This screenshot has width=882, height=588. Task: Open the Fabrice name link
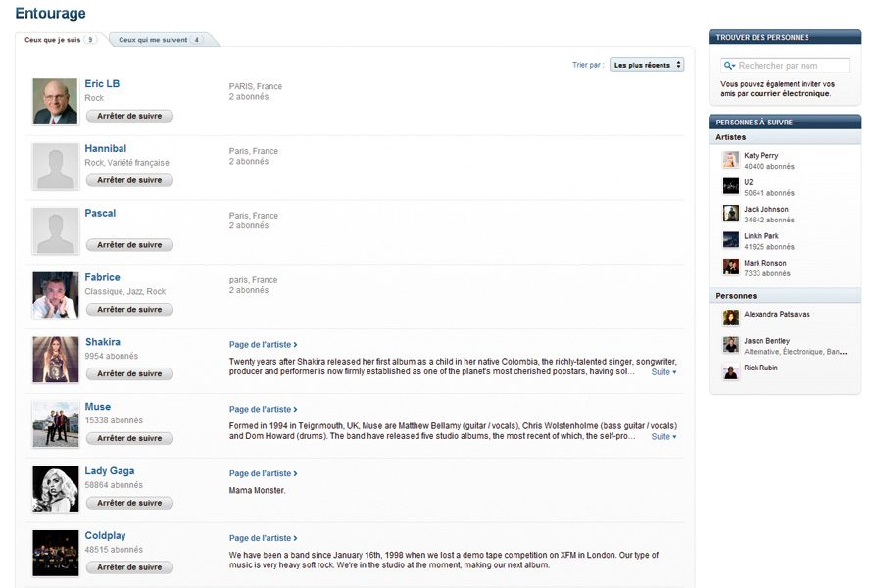click(102, 277)
